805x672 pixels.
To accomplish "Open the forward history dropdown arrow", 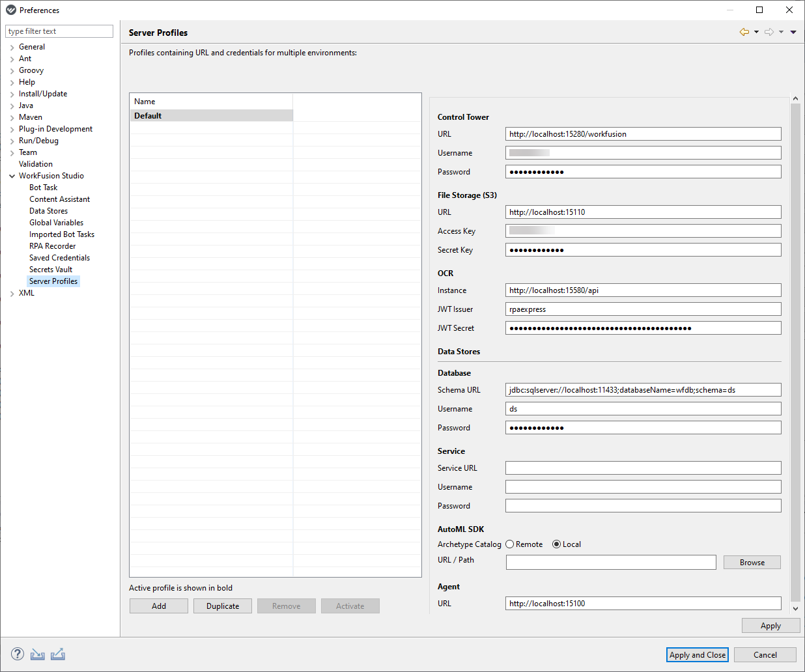I will (x=781, y=32).
